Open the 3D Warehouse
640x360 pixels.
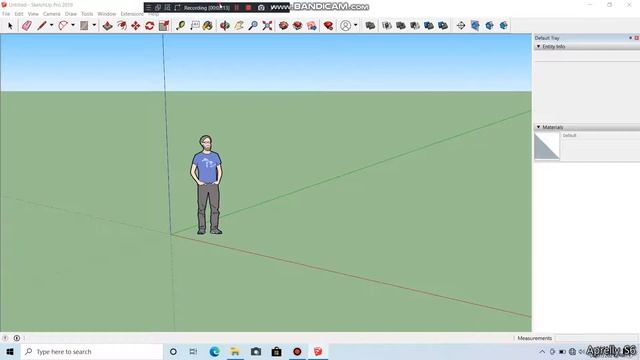point(283,26)
